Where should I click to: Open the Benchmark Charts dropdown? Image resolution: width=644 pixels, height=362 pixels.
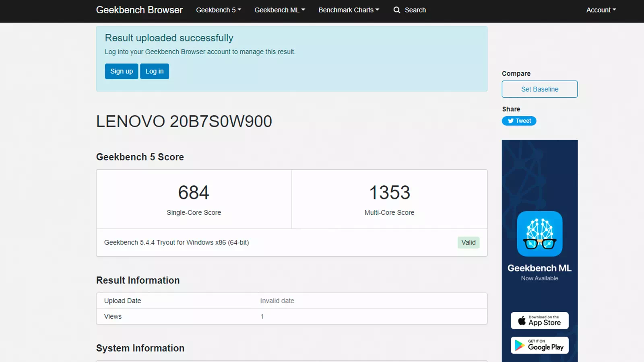349,10
